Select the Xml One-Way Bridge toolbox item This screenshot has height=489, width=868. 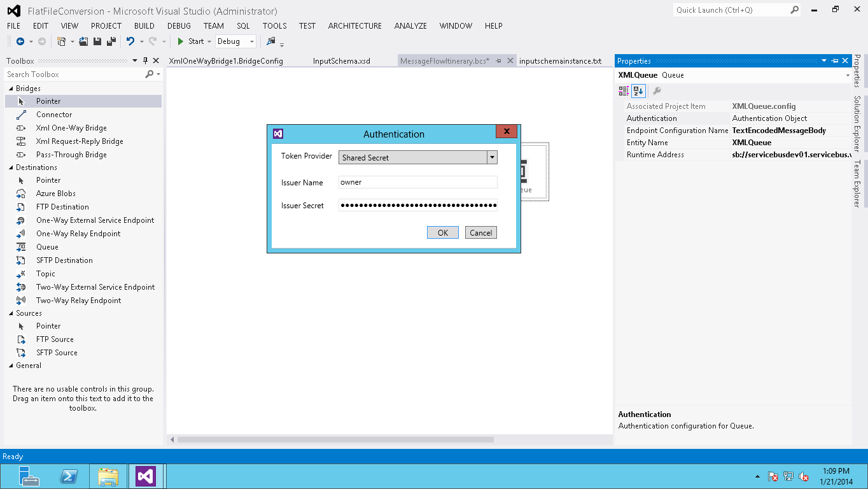83,128
